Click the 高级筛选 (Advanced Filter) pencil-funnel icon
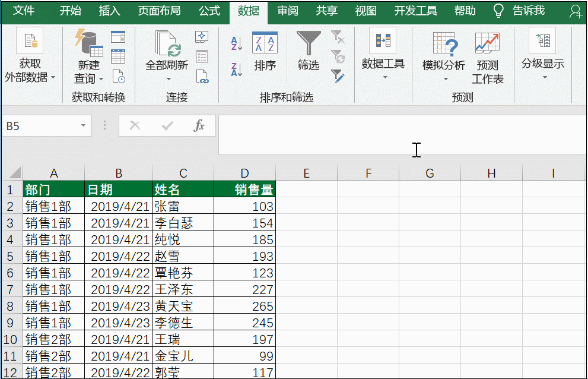 [x=339, y=76]
